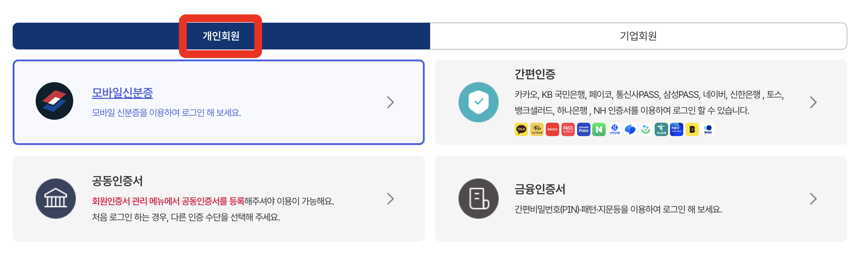Screen dimensions: 868x267
Task: Click the teal shield icon for 간편인증
Action: (478, 102)
